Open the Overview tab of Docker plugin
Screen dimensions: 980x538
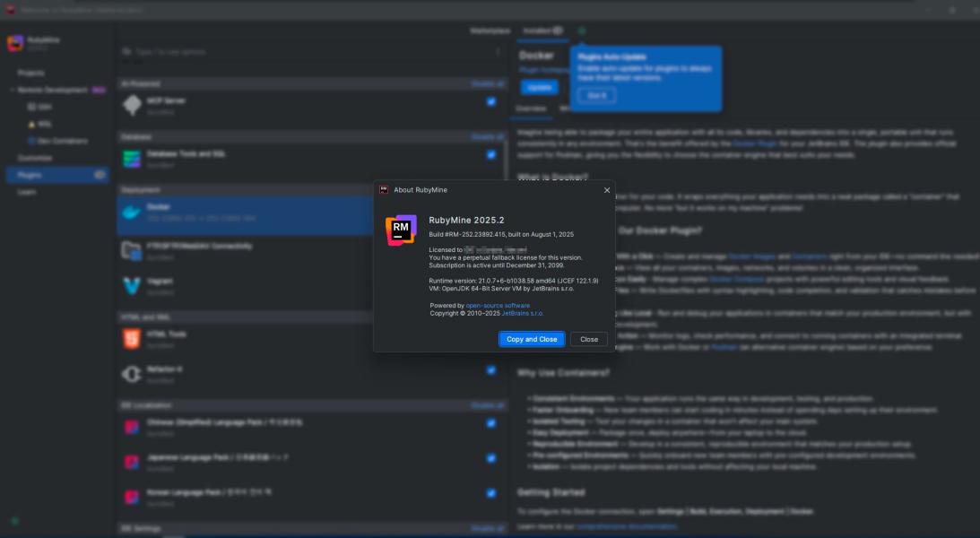tap(531, 108)
